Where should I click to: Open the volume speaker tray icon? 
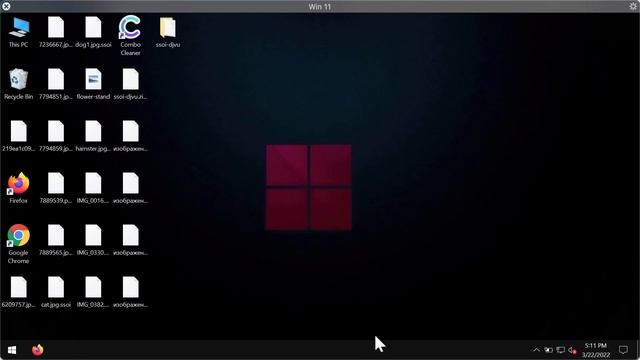click(572, 350)
